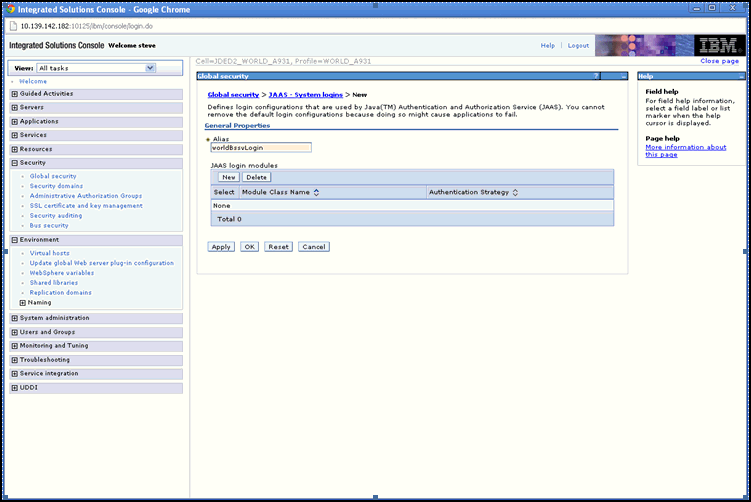
Task: Click the Chrome icon in title bar
Action: click(x=10, y=9)
